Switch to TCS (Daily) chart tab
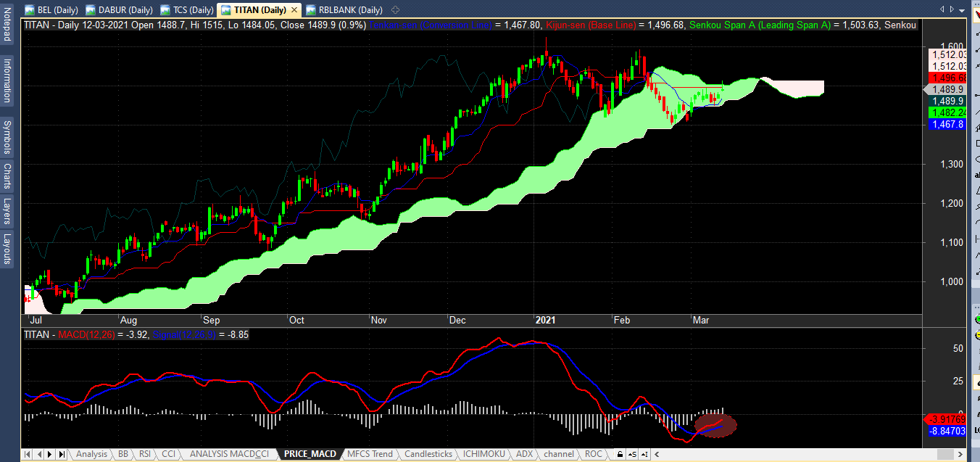This screenshot has height=462, width=980. (186, 10)
